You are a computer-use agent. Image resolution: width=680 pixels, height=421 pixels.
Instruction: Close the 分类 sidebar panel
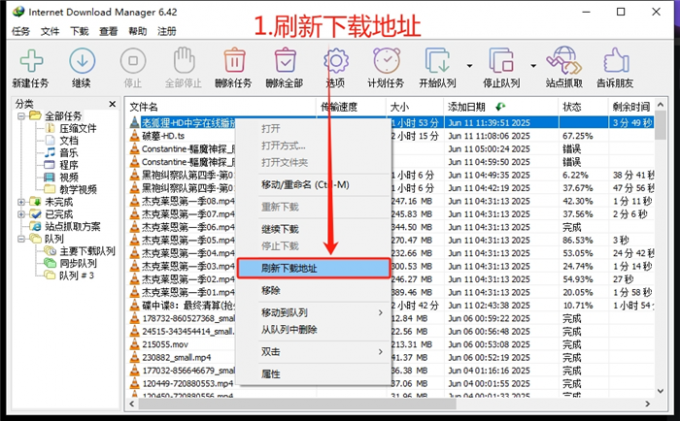[112, 104]
